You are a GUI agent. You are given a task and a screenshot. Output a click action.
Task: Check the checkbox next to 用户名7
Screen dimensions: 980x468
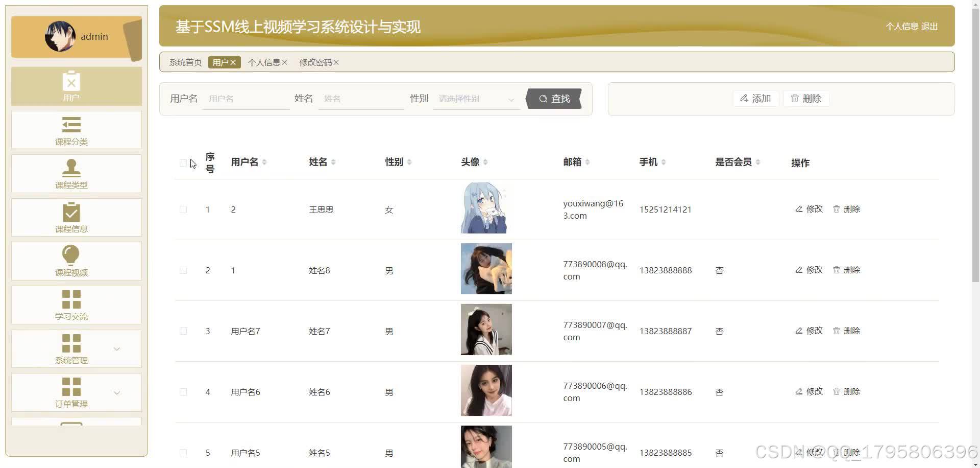183,331
